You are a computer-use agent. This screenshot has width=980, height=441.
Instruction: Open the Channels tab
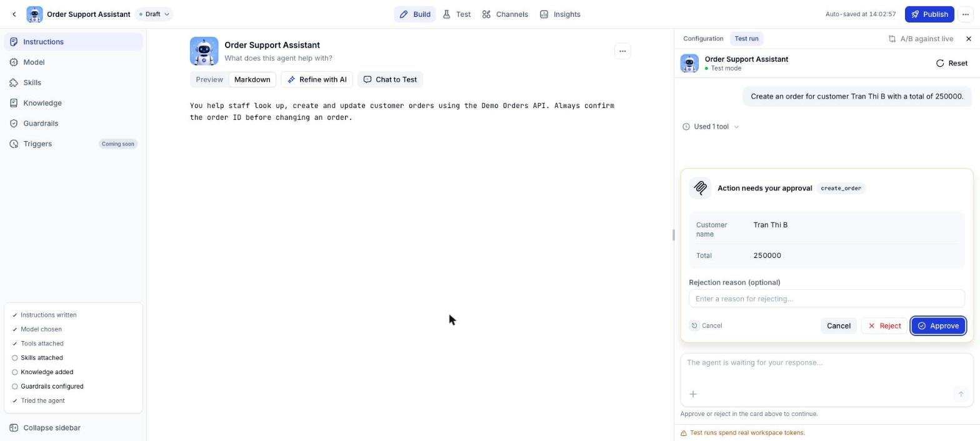point(505,14)
